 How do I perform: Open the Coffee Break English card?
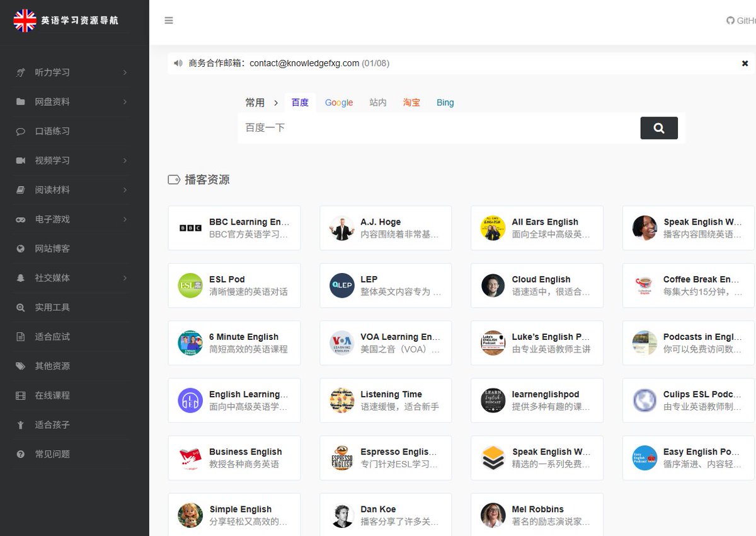point(689,286)
